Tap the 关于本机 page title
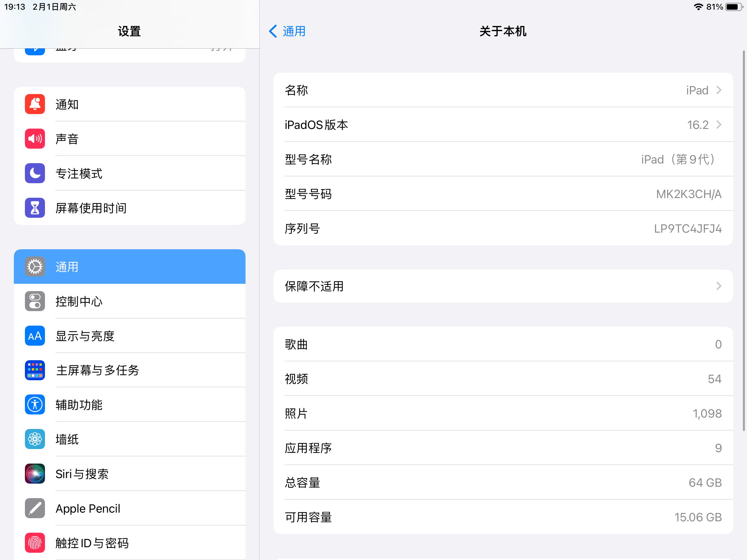This screenshot has width=747, height=560. [503, 31]
